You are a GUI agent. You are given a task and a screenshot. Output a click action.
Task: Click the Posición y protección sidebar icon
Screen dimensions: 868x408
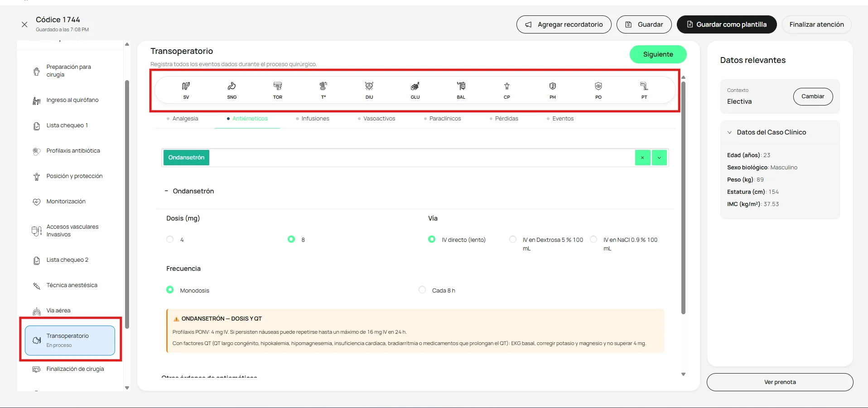coord(37,177)
